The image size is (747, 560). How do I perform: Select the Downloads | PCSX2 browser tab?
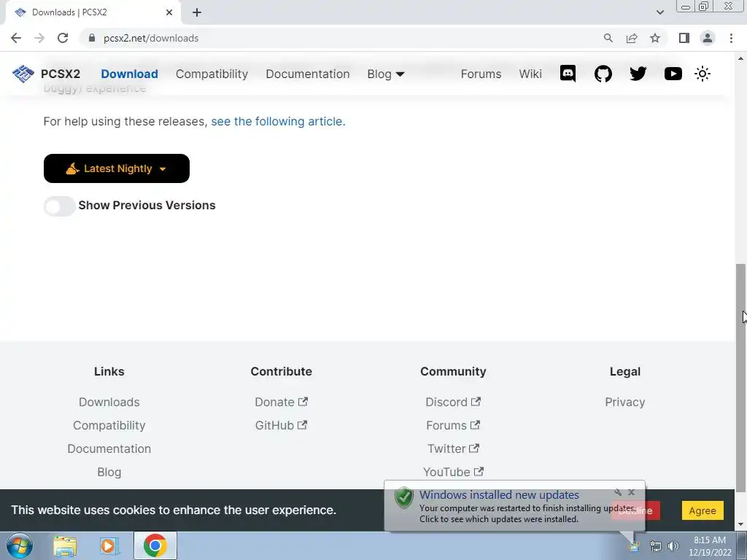tap(93, 12)
